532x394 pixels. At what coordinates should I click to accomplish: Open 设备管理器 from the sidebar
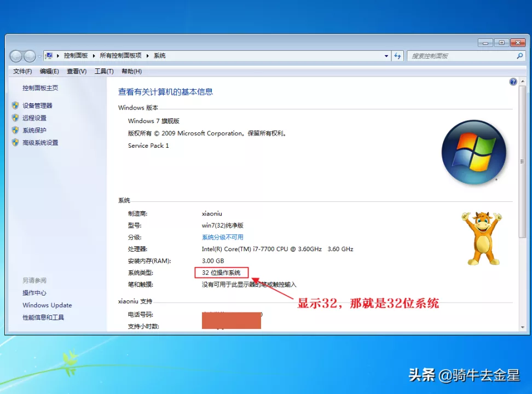point(37,106)
